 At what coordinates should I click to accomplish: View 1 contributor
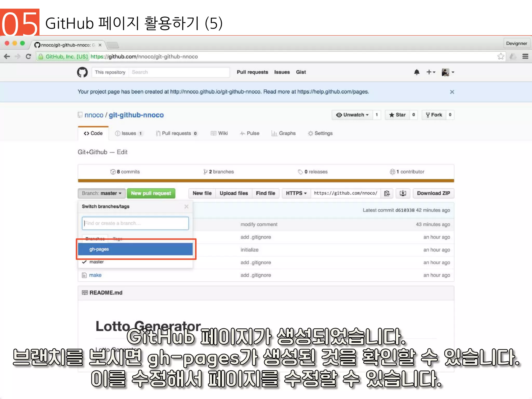click(x=407, y=172)
